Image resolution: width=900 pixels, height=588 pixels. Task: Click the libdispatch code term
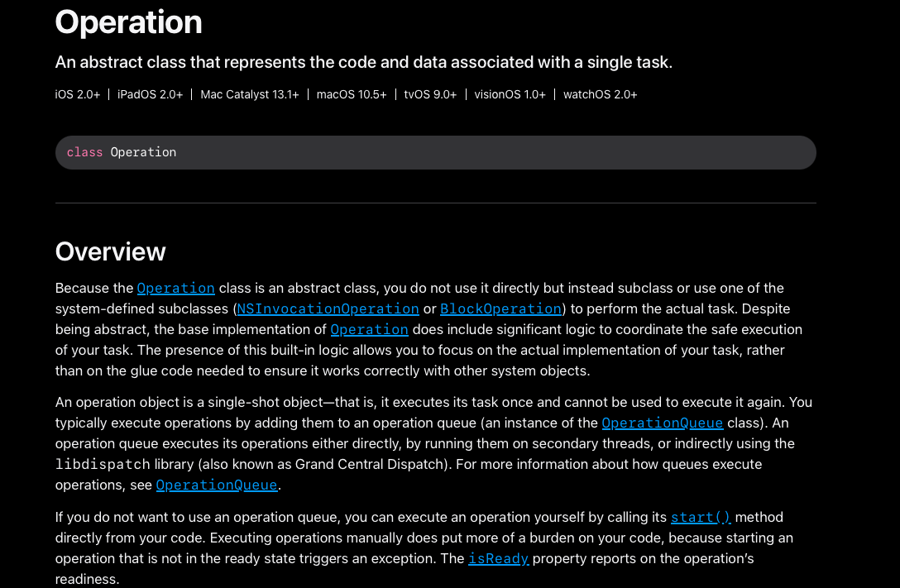[x=103, y=465]
